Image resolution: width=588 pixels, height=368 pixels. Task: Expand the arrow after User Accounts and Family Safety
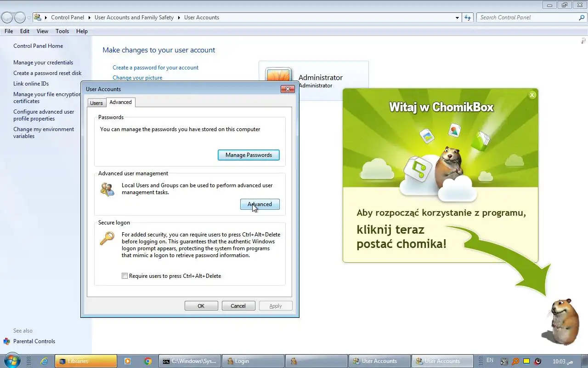click(x=179, y=17)
